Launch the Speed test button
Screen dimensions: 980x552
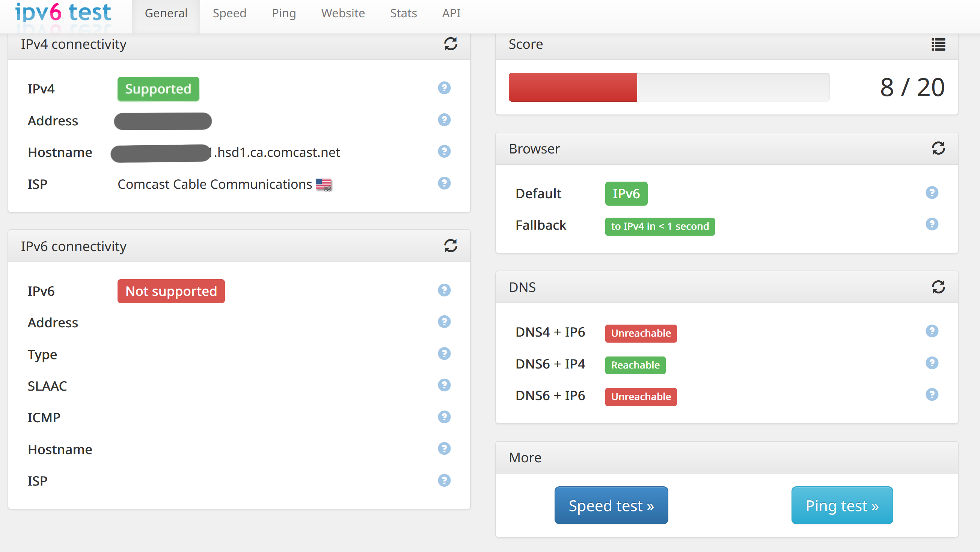click(x=611, y=505)
